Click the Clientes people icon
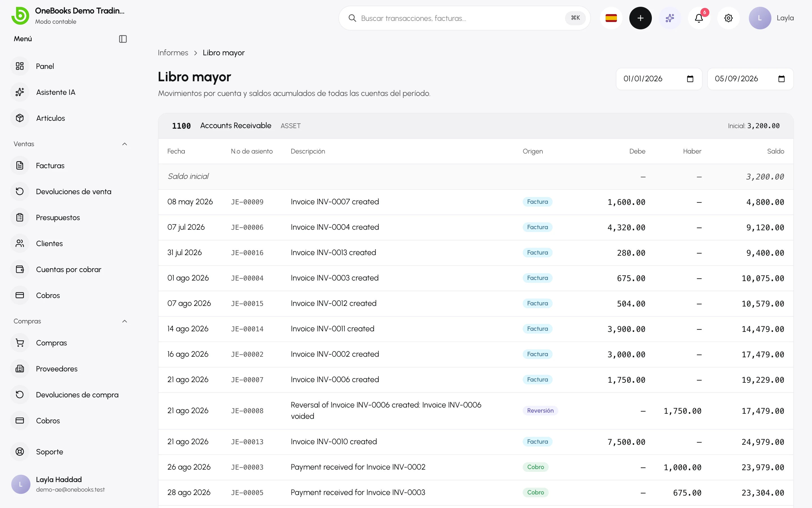 [20, 243]
